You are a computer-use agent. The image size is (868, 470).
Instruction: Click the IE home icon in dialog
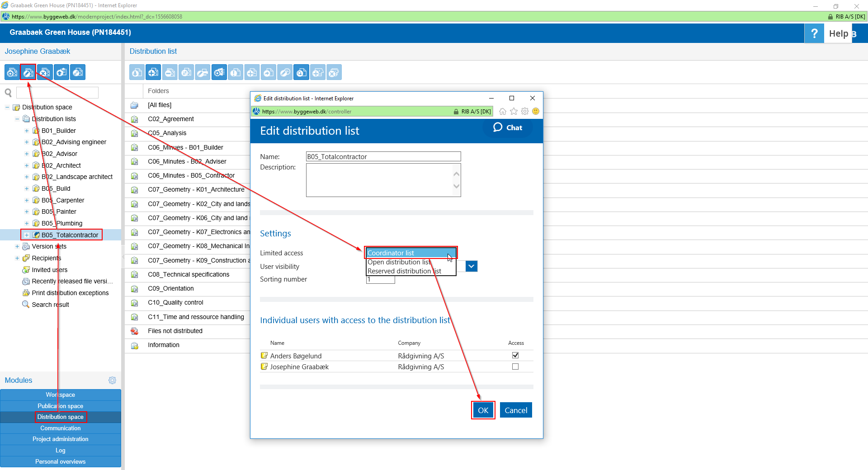(x=502, y=112)
